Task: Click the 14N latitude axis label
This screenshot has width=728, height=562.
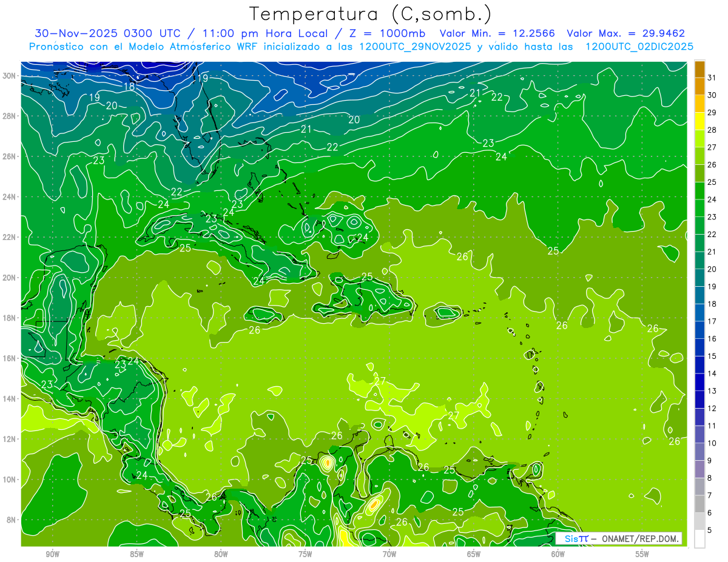Action: [10, 399]
